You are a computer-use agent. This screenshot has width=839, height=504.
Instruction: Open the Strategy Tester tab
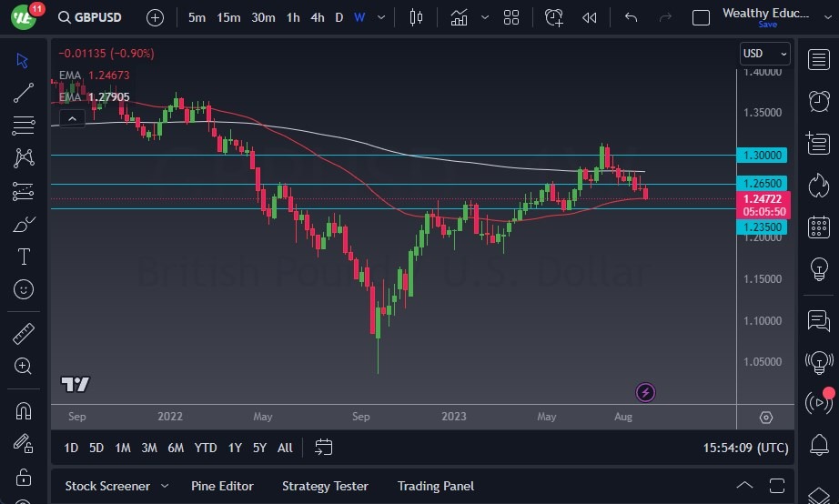[325, 486]
